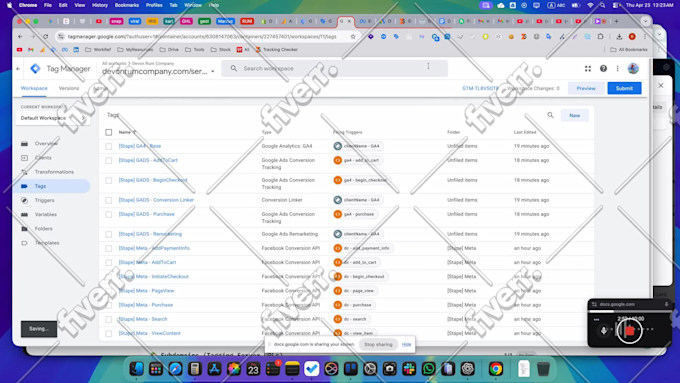Open Slack from the Dock

(409, 369)
